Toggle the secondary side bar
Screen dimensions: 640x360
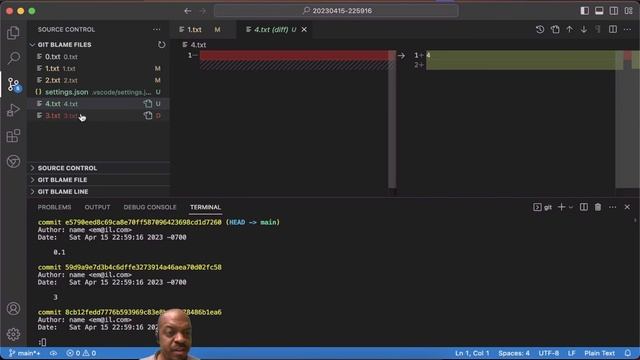coord(613,11)
